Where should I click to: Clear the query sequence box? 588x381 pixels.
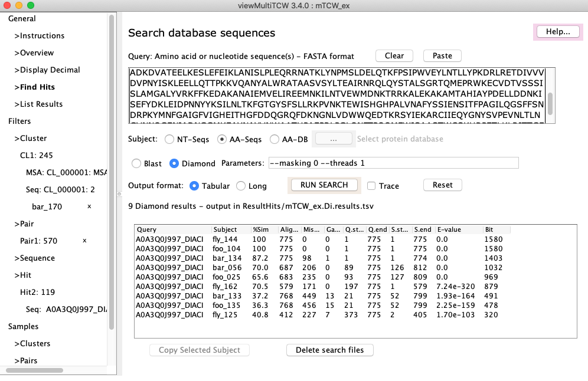[394, 56]
